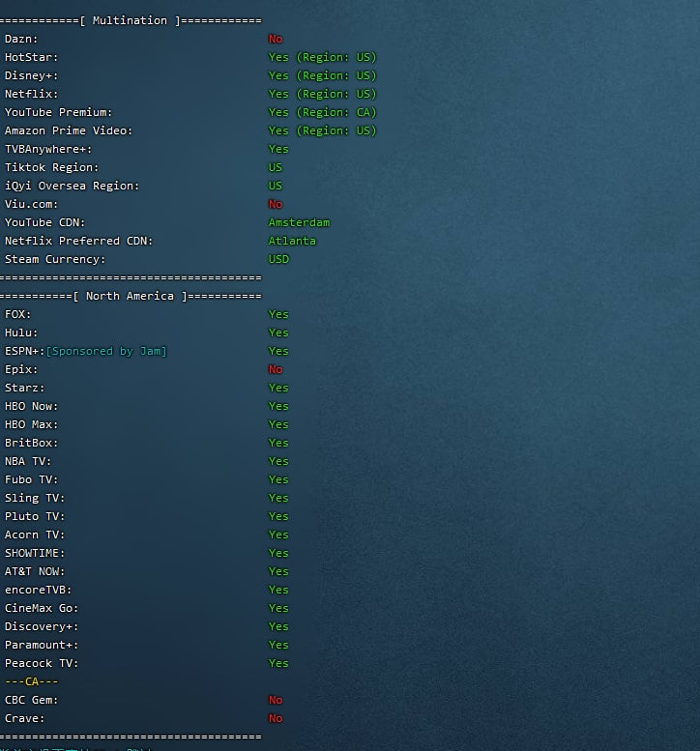This screenshot has height=751, width=700.
Task: Select the 'Multination' section header text
Action: point(130,20)
